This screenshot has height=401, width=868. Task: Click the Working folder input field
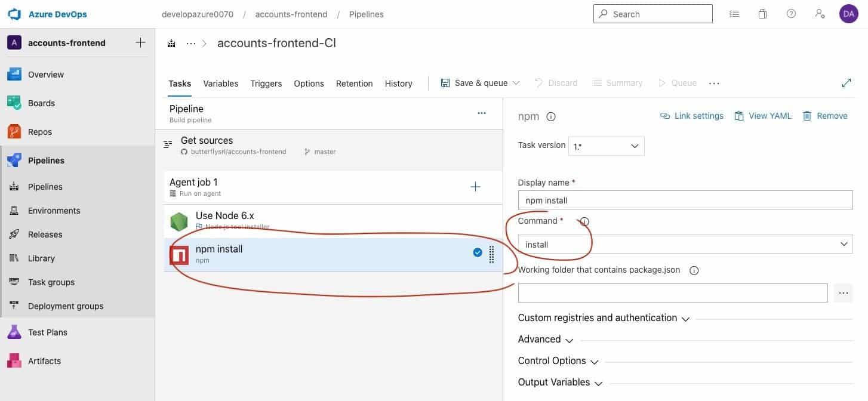tap(673, 293)
